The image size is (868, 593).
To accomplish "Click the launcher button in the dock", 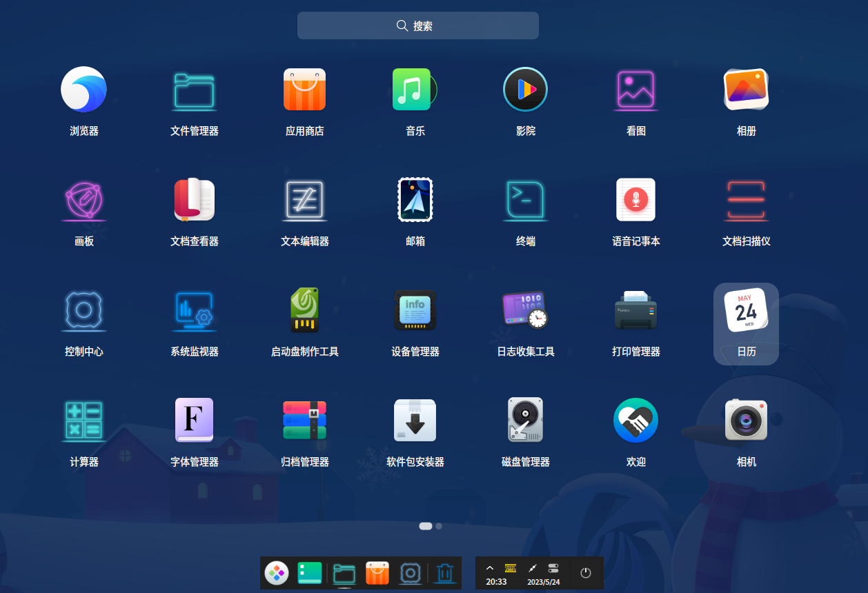I will pos(277,573).
